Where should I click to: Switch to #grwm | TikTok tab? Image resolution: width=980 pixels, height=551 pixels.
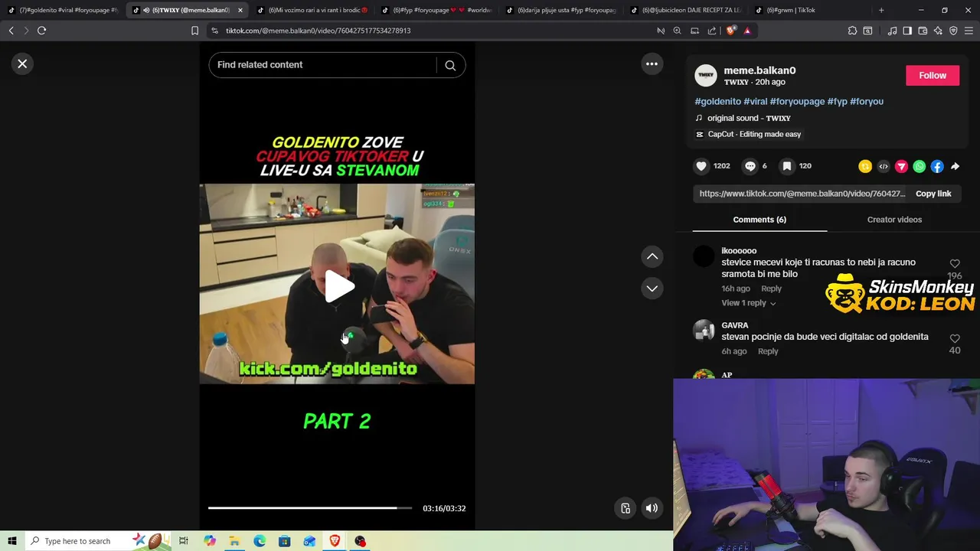[812, 10]
